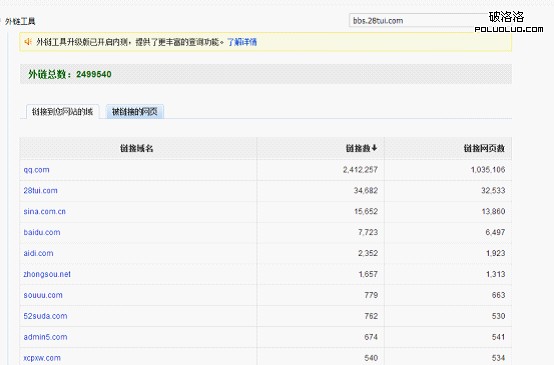Select link count 34,682 for 28tui.com
The image size is (554, 365).
(x=366, y=190)
